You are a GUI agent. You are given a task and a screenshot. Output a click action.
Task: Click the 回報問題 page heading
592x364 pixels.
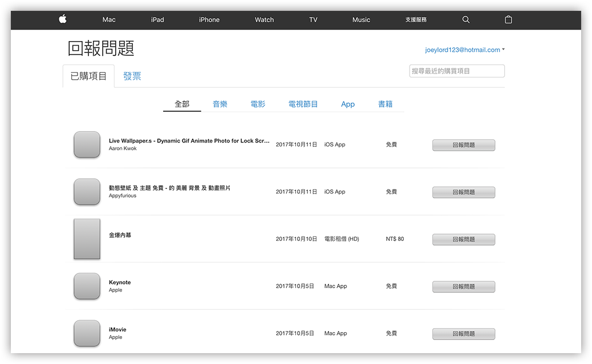click(101, 48)
